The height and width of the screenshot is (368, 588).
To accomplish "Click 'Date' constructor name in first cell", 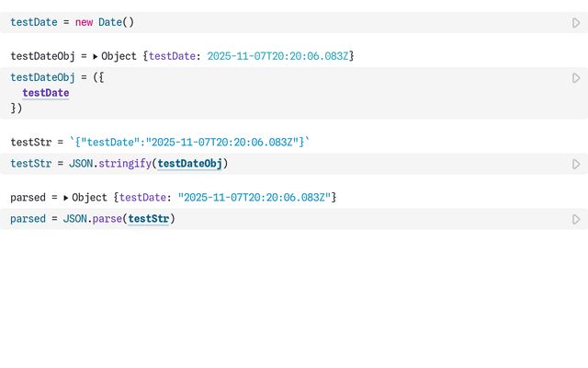I will pos(110,22).
